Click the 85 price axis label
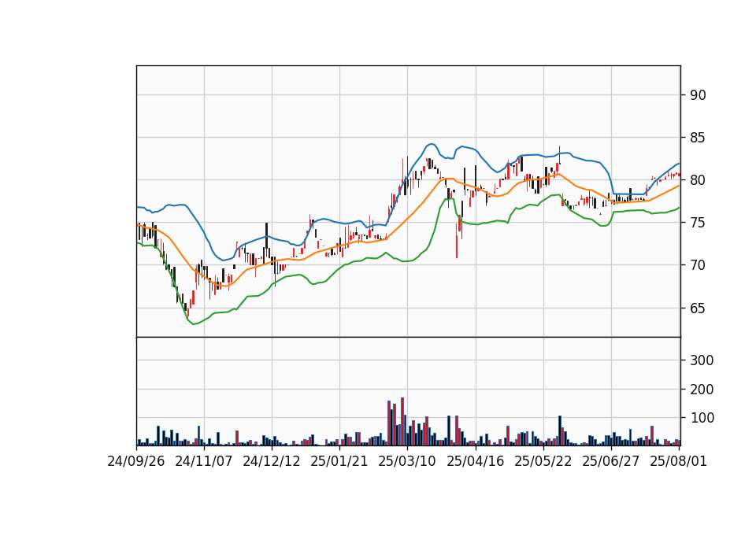756x543 pixels. [698, 138]
